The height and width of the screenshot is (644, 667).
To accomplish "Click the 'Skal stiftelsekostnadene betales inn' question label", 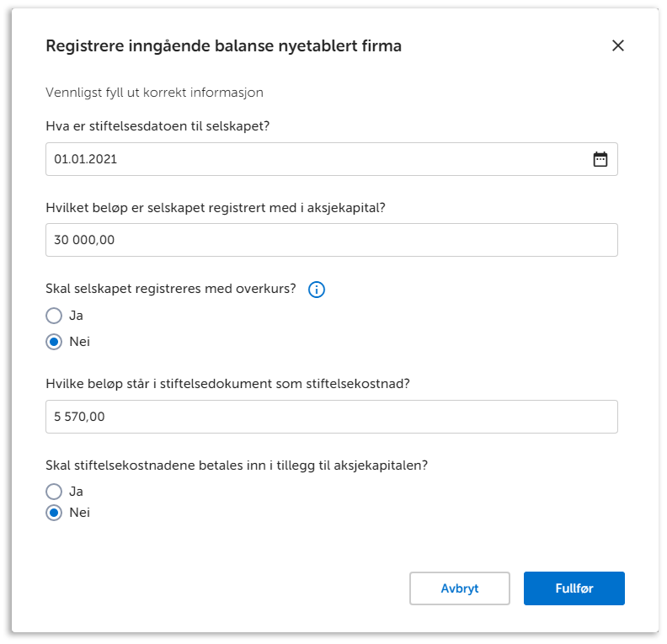I will coord(237,465).
